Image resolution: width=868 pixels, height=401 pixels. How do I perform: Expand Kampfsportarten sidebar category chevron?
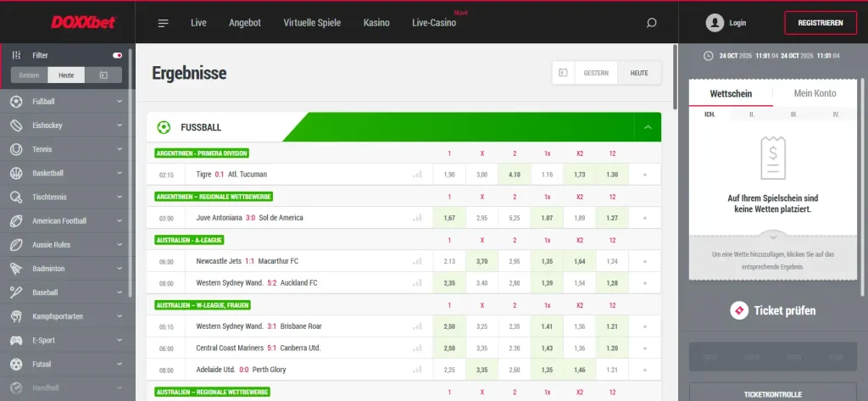120,316
